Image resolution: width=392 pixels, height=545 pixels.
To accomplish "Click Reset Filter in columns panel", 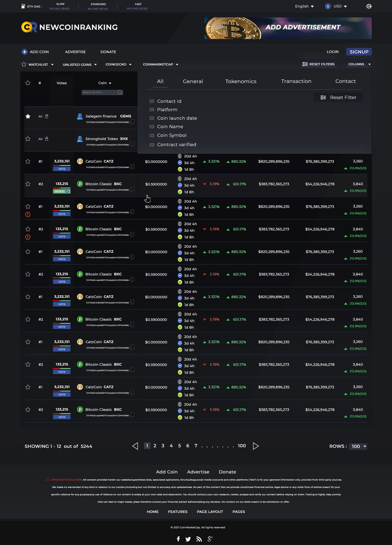I will pyautogui.click(x=338, y=97).
